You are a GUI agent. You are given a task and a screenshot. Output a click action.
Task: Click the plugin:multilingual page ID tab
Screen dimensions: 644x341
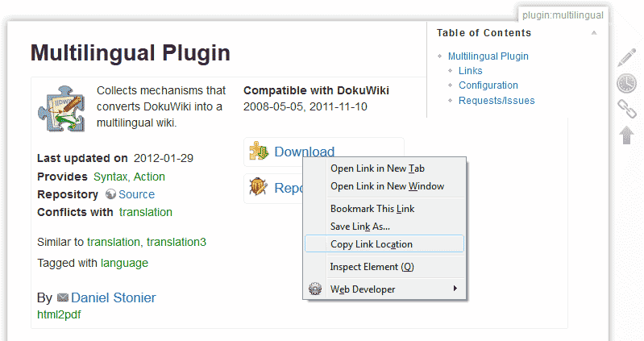(563, 15)
